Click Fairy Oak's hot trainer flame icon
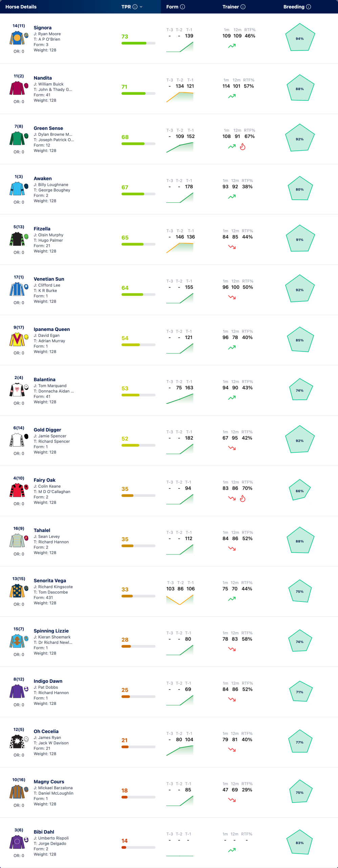338x868 pixels. pos(242,498)
